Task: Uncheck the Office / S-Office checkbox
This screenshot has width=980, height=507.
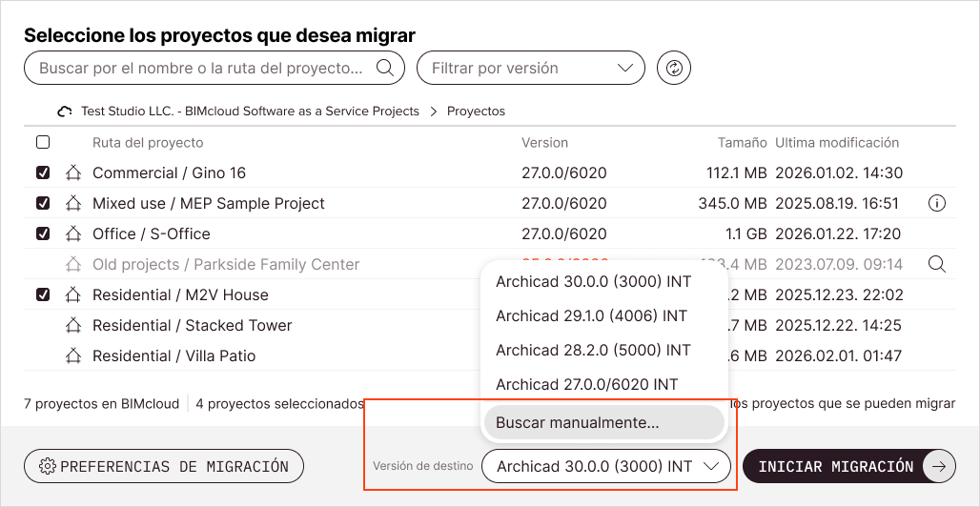Action: [43, 233]
